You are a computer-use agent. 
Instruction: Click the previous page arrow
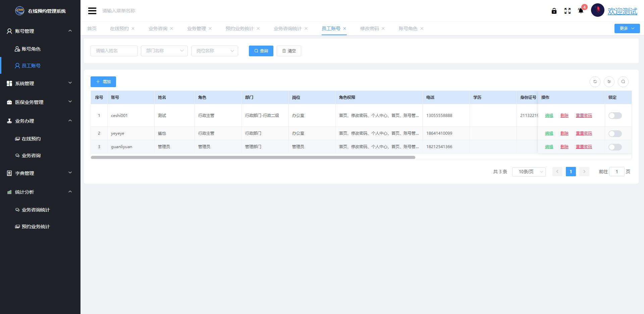click(x=557, y=172)
